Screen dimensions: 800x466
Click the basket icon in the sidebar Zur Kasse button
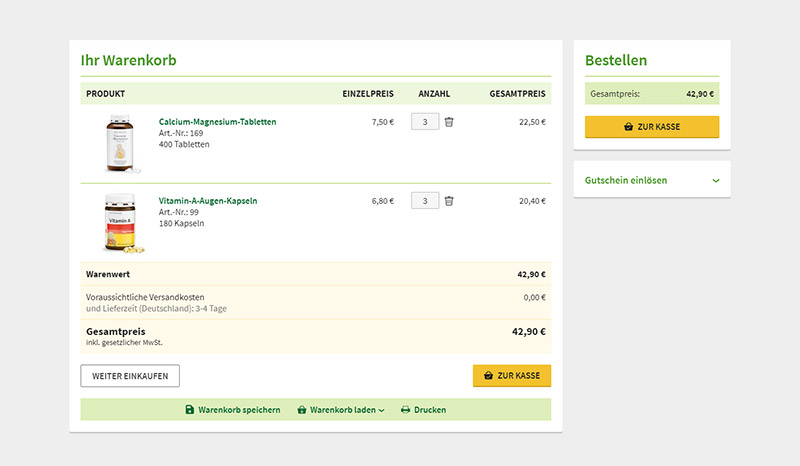[x=628, y=127]
